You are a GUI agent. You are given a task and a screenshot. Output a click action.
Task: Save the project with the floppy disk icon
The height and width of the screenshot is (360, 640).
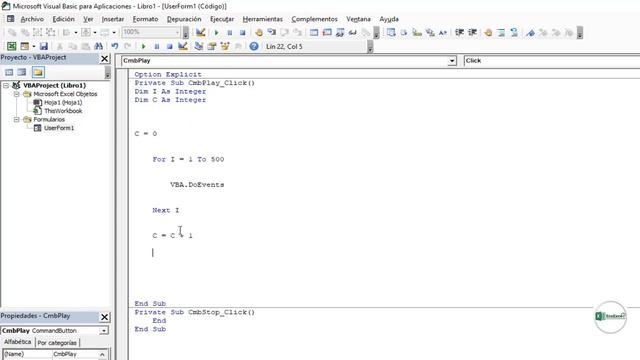coord(44,47)
